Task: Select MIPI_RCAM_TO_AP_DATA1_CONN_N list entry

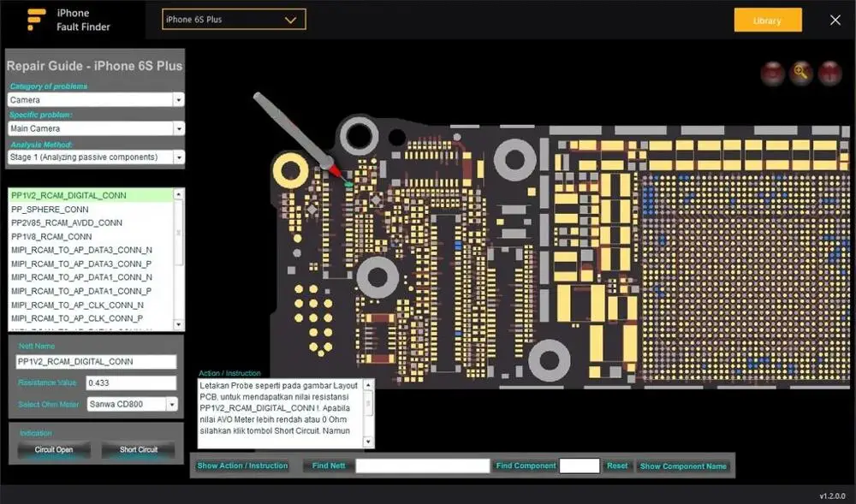Action: tap(92, 277)
